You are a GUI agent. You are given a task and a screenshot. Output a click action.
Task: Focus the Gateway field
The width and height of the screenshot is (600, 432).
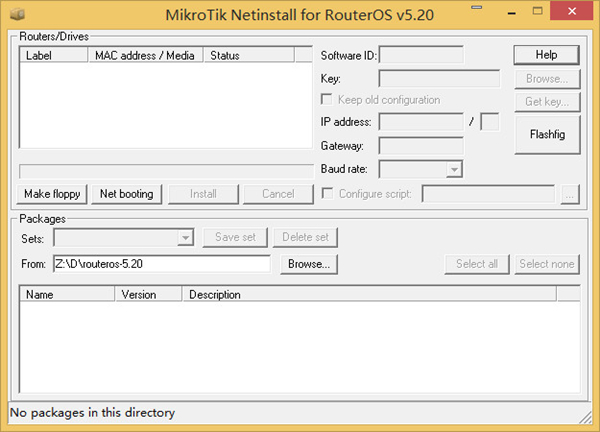point(421,146)
